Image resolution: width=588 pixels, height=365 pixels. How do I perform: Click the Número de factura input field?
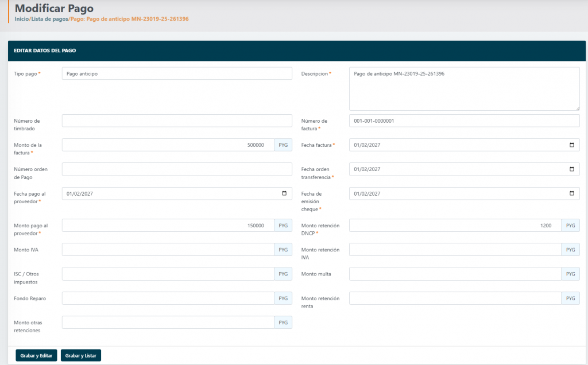464,121
